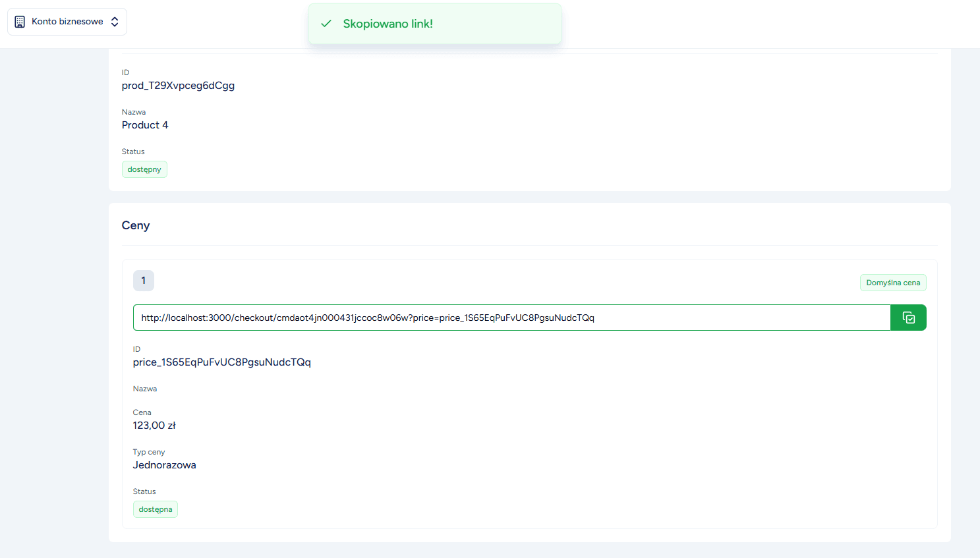
Task: Select the price ID price_1S65EqPuFvUC8PgsuNudcTQq
Action: pyautogui.click(x=221, y=362)
